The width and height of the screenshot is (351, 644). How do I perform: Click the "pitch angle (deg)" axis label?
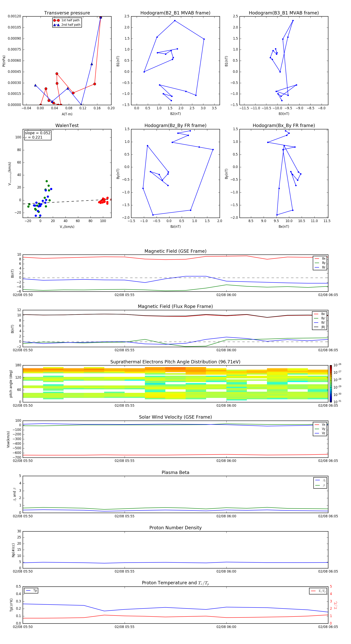[x=11, y=384]
